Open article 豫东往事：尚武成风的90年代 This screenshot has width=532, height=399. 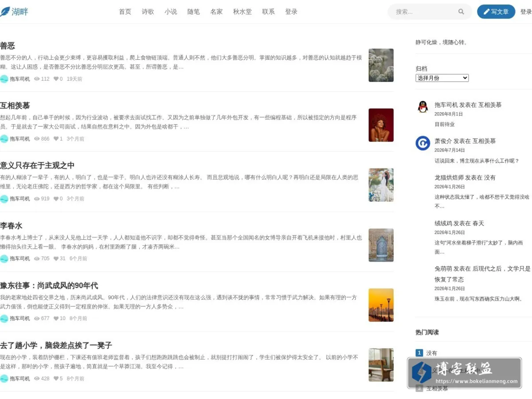(49, 286)
